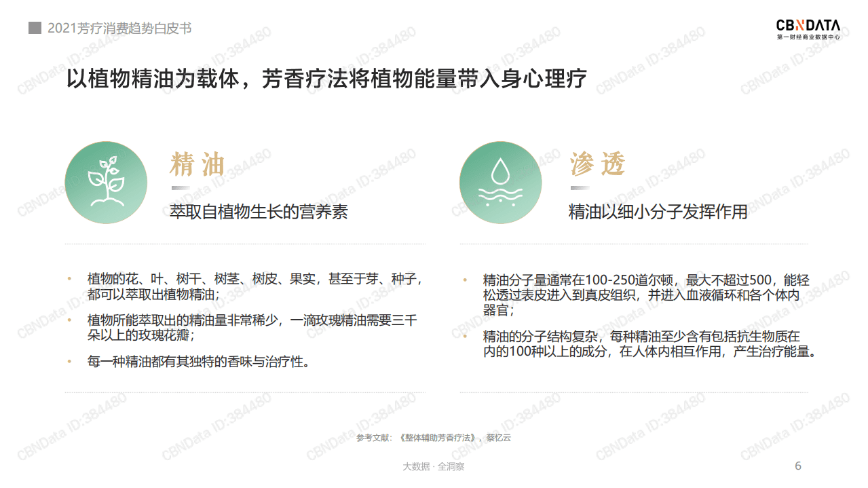Click the 大数据·全洞察 footer text
This screenshot has height=488, width=868.
[434, 466]
